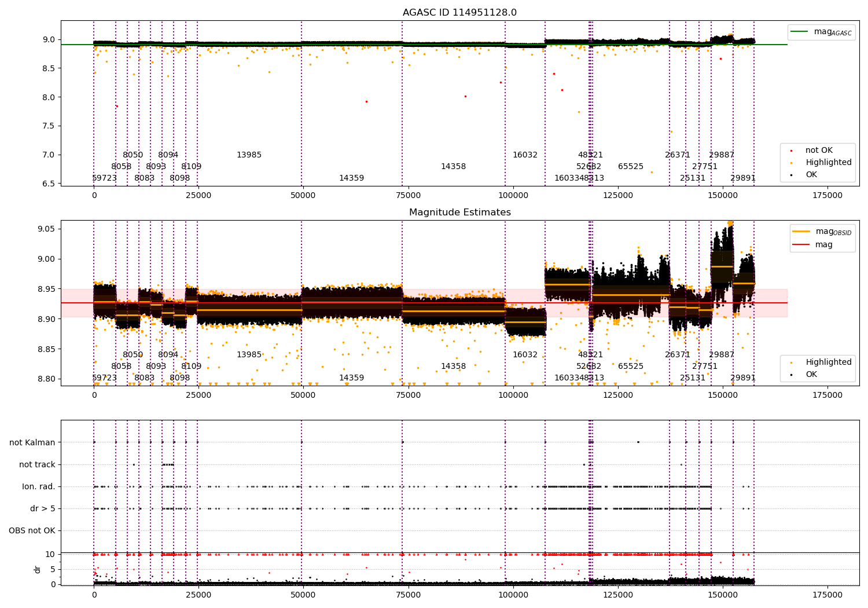Click the '100000' x-tick under the middle panel
The image size is (868, 608).
[513, 395]
